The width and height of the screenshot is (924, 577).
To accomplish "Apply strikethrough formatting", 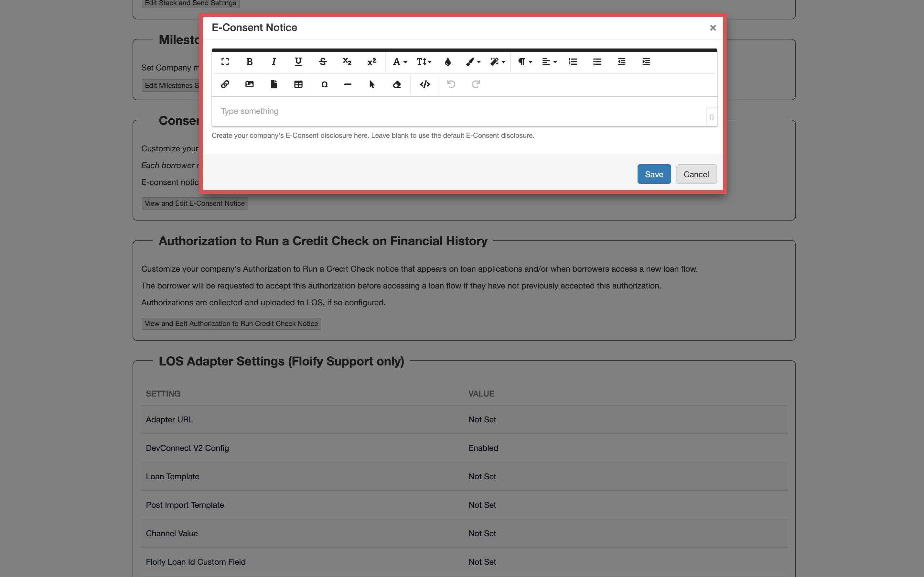I will click(323, 61).
